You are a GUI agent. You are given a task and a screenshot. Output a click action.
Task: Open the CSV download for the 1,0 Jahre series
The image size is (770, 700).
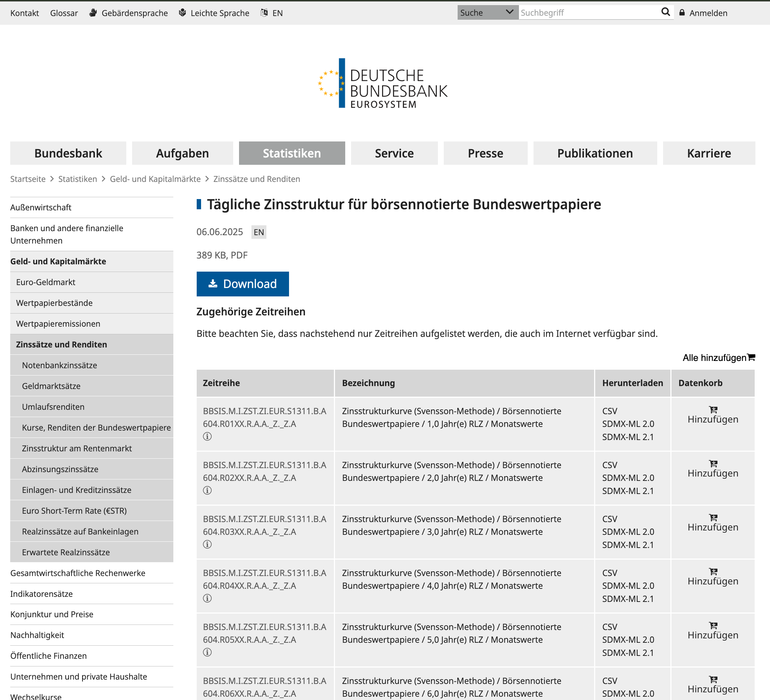click(x=609, y=411)
